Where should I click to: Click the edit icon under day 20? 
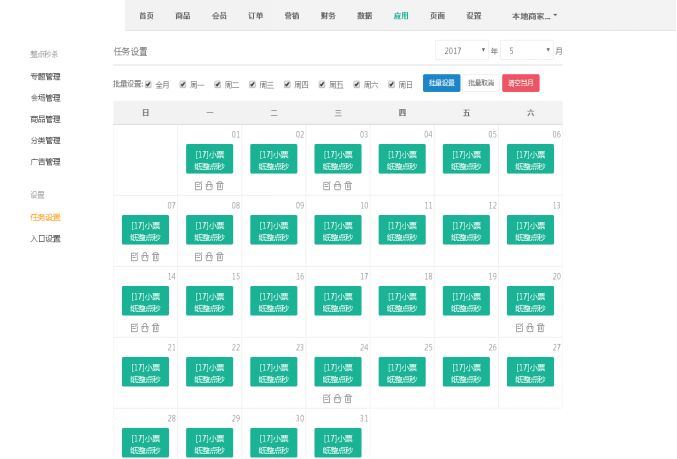[x=519, y=328]
